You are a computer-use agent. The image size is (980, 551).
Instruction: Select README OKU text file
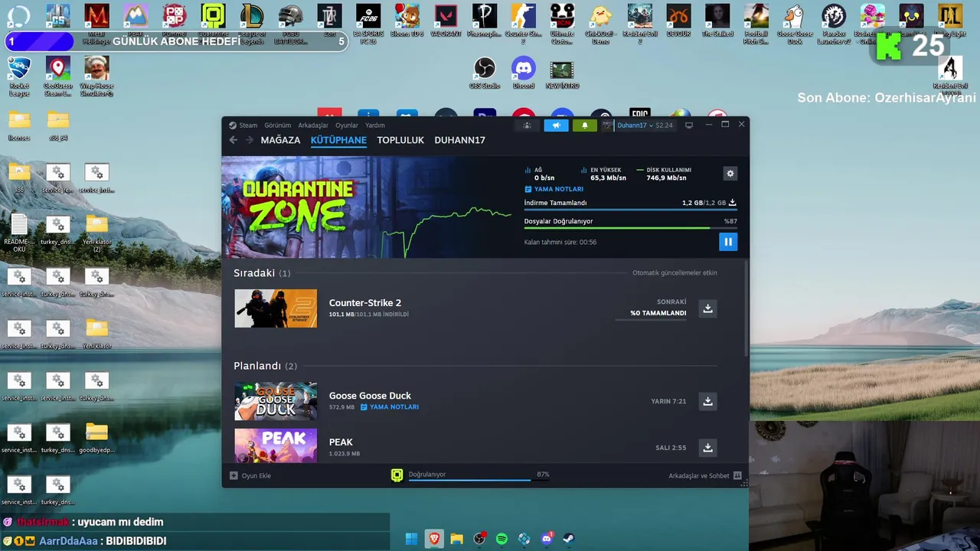19,233
